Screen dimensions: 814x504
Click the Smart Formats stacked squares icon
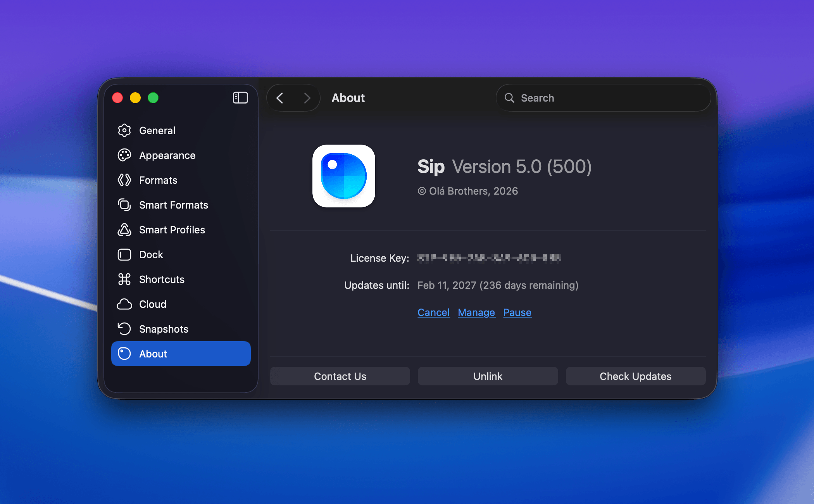pyautogui.click(x=124, y=205)
